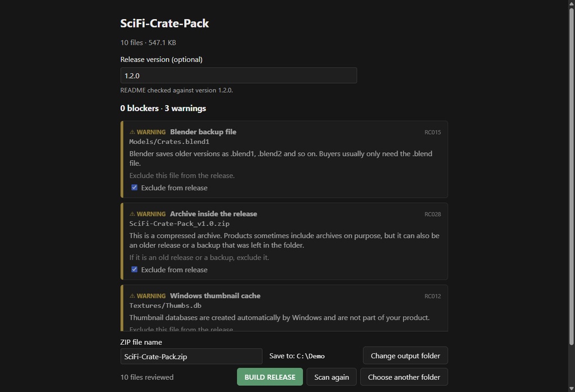Screen dimensions: 575x392
Task: Click rule code RC028
Action: [x=432, y=214]
